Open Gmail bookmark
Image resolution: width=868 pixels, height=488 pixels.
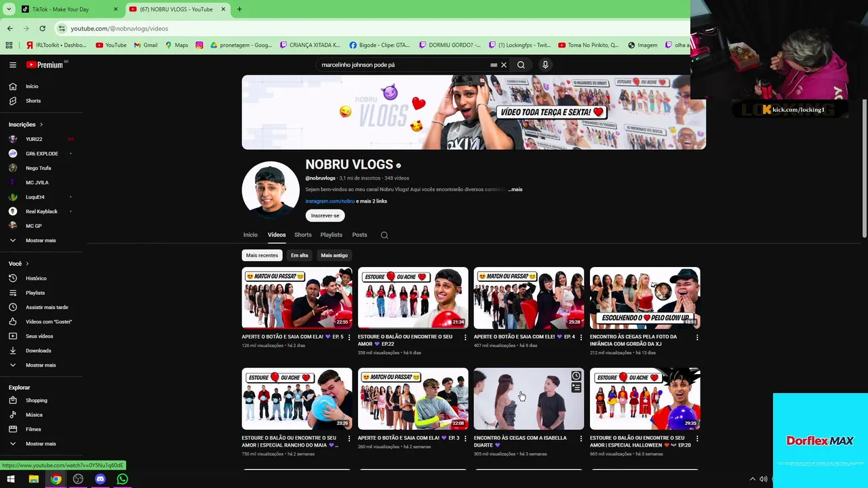(x=146, y=45)
